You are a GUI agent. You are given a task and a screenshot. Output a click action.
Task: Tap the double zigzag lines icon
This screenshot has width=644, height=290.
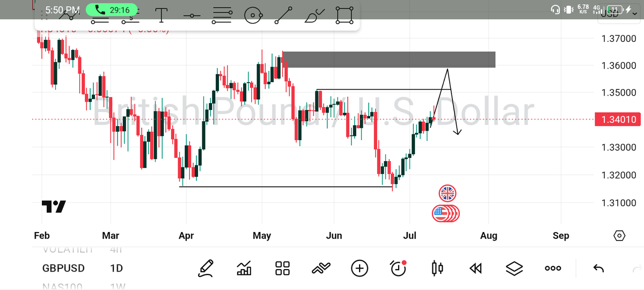click(321, 268)
